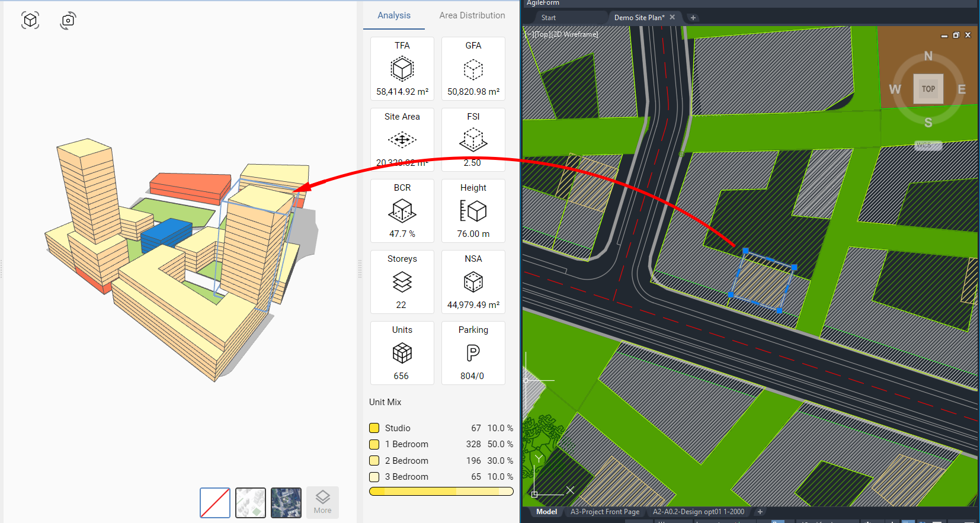Screen dimensions: 980x523
Task: Click the 3 Bedroom count "65"
Action: click(x=476, y=477)
